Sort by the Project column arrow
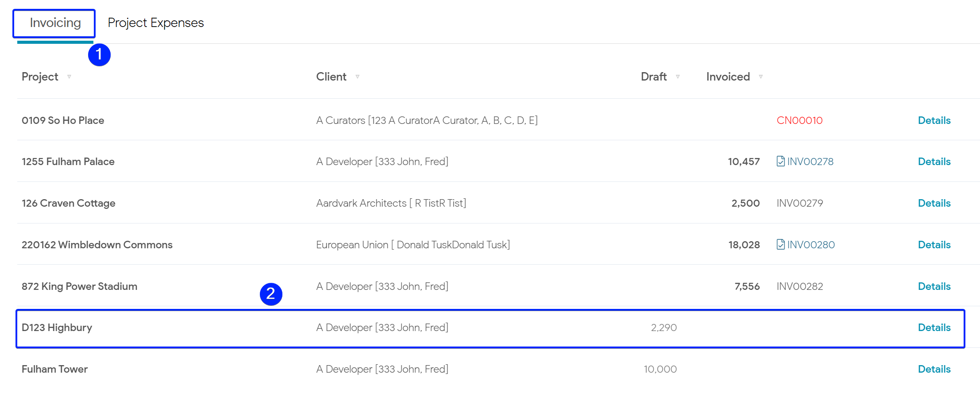 (x=69, y=77)
